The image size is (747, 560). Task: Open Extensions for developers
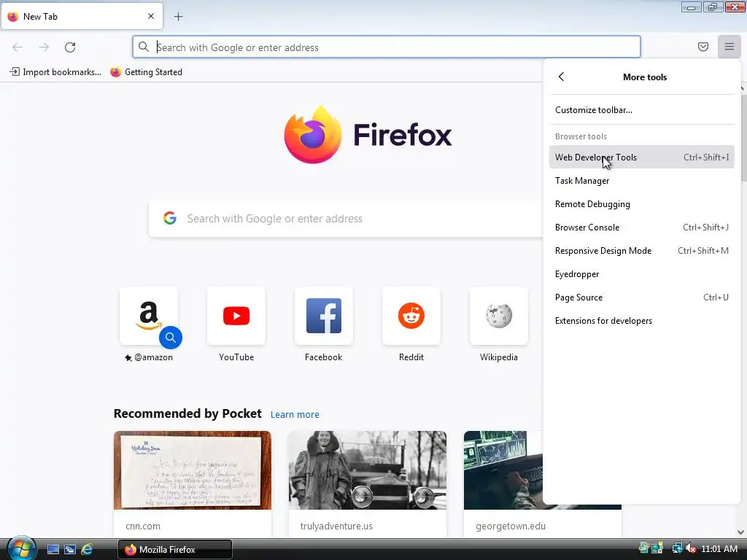click(641, 321)
